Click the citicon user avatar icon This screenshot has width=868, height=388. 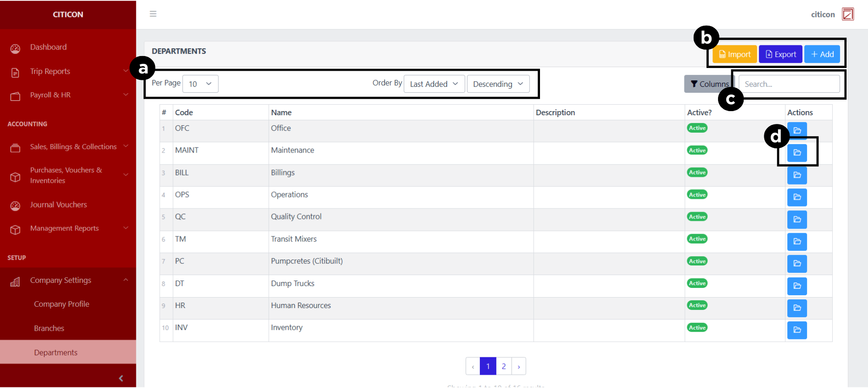coord(848,14)
